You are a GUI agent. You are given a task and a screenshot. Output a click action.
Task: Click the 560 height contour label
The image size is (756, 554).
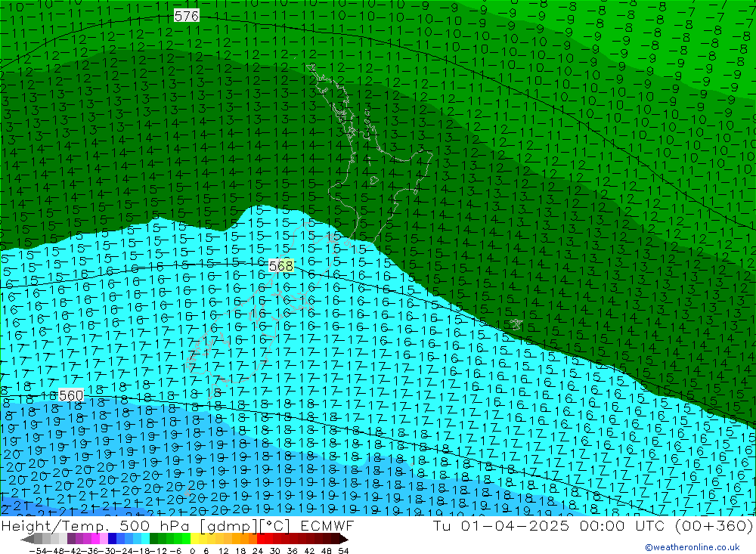[x=71, y=395]
